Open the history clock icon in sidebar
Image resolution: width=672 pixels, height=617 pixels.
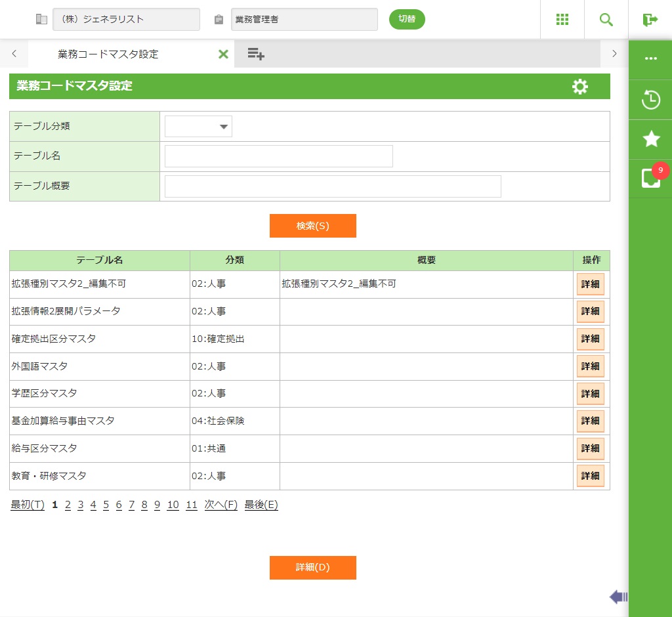(x=650, y=100)
